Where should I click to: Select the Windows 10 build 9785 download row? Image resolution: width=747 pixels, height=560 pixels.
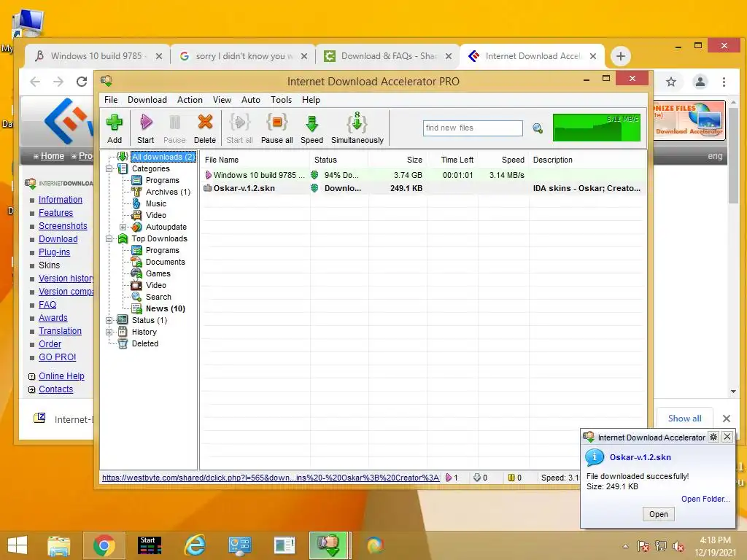pyautogui.click(x=423, y=175)
